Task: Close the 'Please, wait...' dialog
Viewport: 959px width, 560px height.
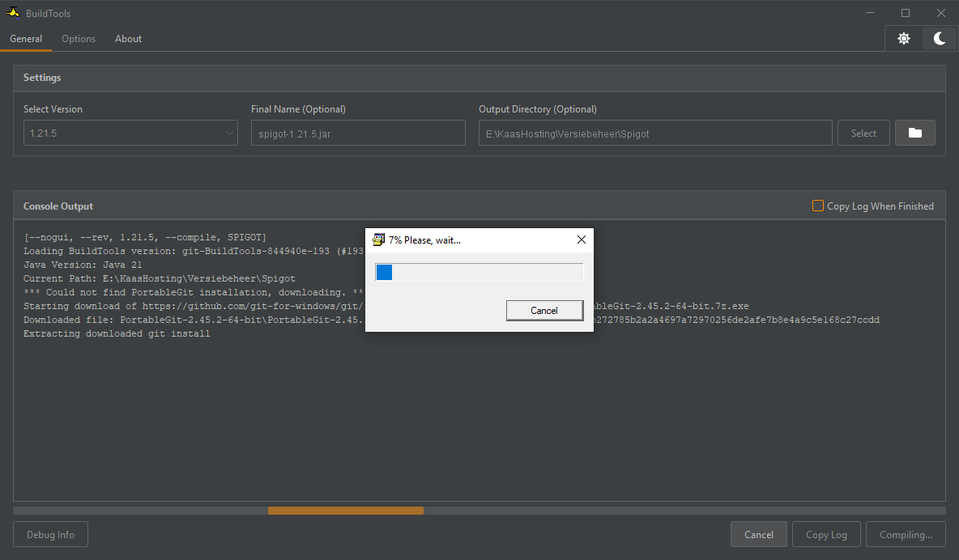Action: [581, 240]
